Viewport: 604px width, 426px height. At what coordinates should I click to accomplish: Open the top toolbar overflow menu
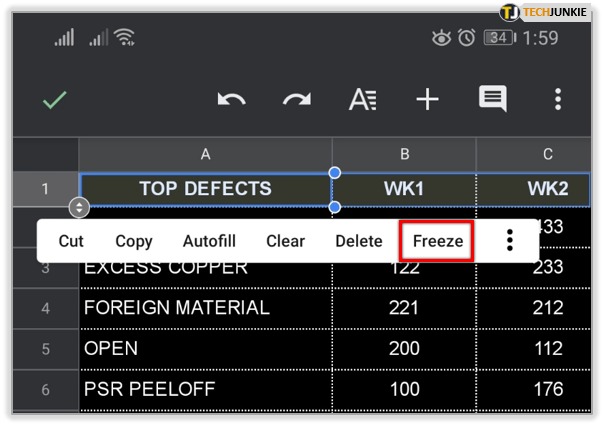coord(558,100)
